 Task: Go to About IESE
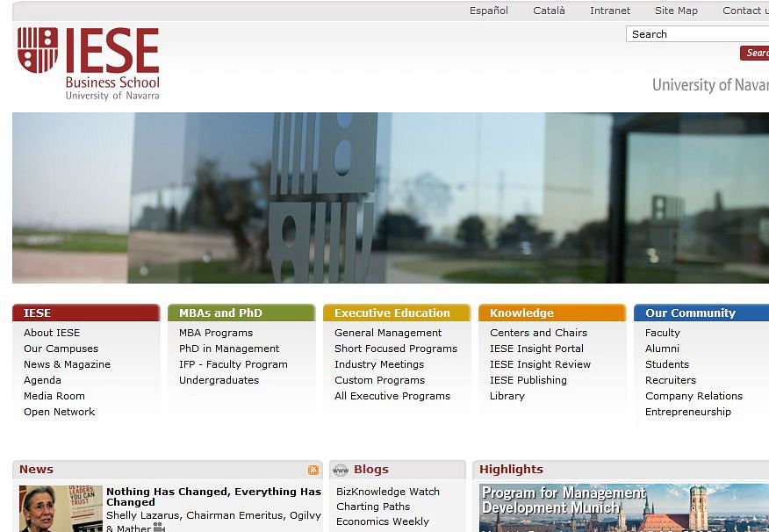tap(52, 333)
